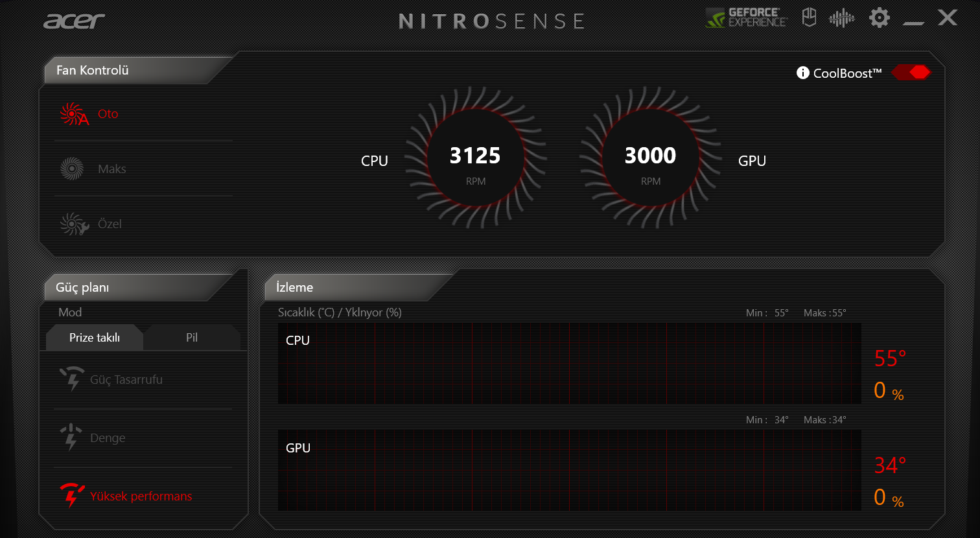Click the GPU 34° temperature reading
The image size is (980, 538).
coord(891,465)
